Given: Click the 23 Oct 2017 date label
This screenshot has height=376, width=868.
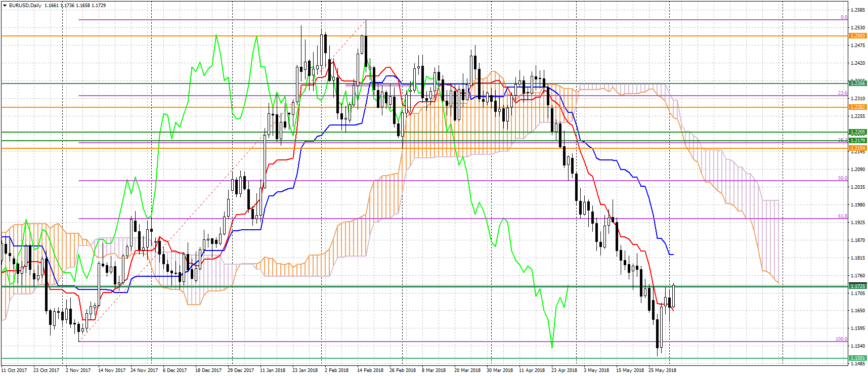Looking at the screenshot, I should click(47, 370).
